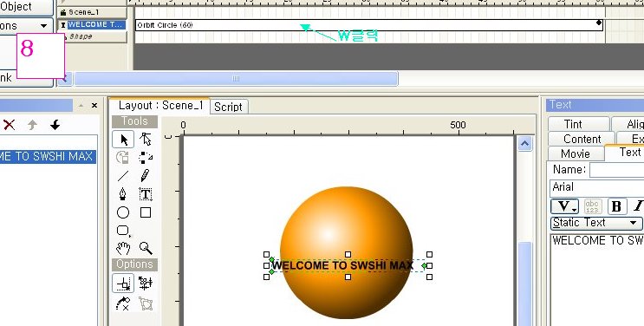Image resolution: width=644 pixels, height=326 pixels.
Task: Click the end keyframe diamond of Orbit Circle
Action: (599, 23)
